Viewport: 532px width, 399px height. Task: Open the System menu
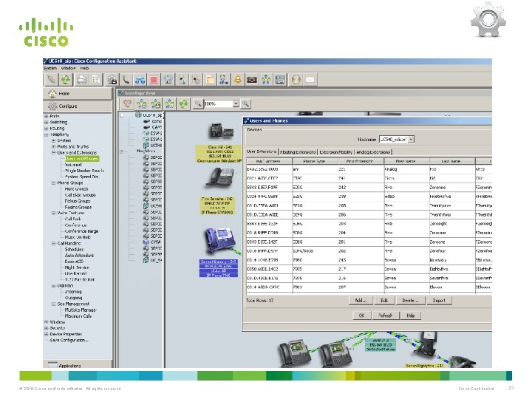(x=50, y=68)
